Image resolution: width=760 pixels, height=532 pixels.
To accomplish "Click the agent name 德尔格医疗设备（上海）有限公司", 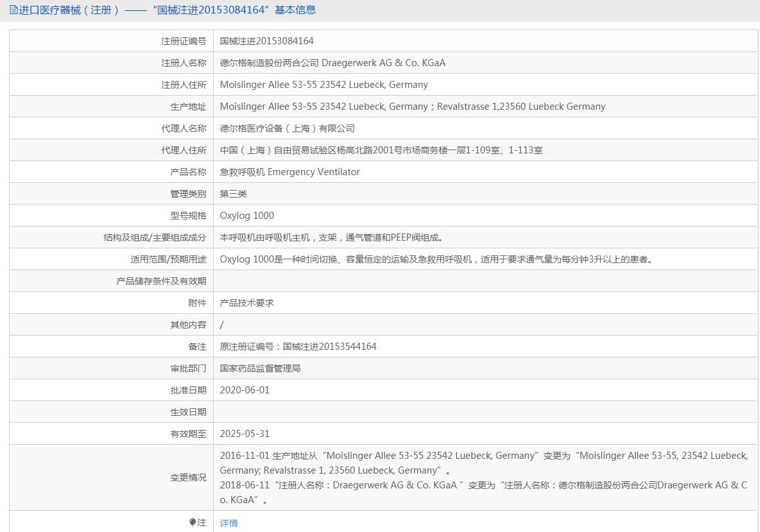I will coord(287,128).
